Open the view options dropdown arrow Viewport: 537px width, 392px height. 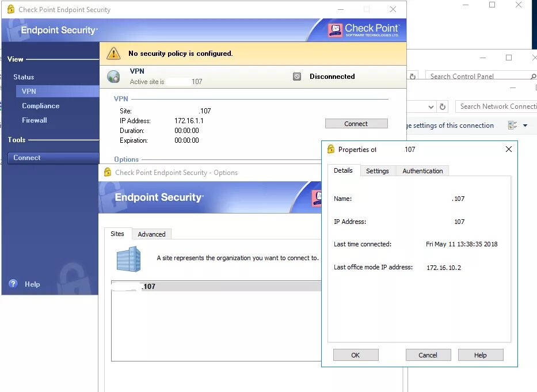pyautogui.click(x=525, y=125)
